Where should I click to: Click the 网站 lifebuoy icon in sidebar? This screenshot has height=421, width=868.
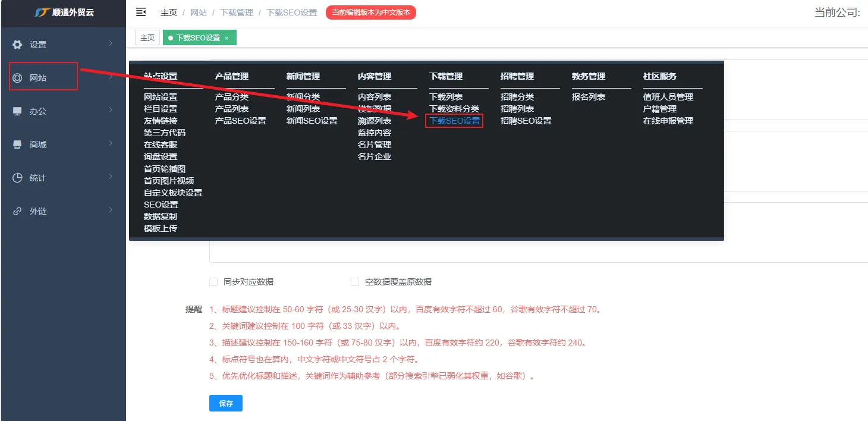coord(17,78)
